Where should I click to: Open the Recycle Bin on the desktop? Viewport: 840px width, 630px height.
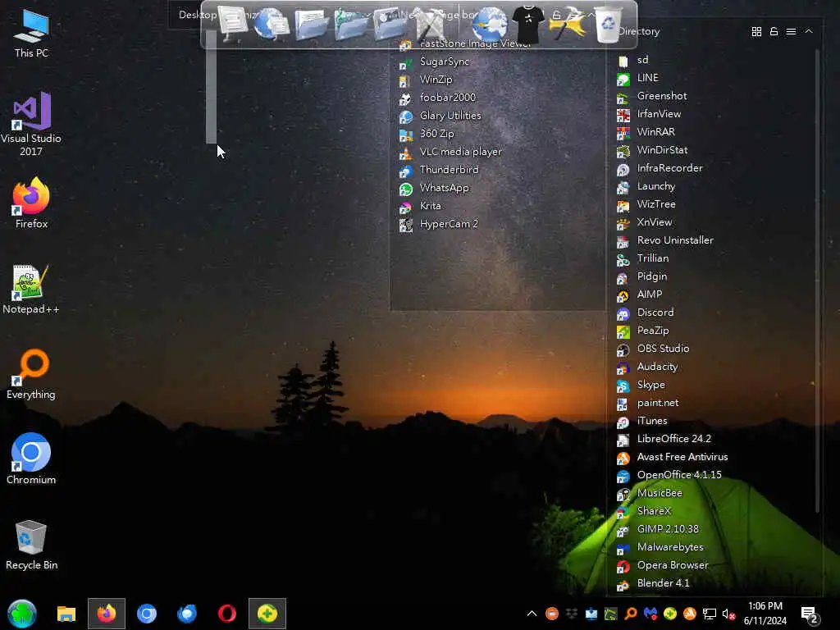pyautogui.click(x=31, y=545)
